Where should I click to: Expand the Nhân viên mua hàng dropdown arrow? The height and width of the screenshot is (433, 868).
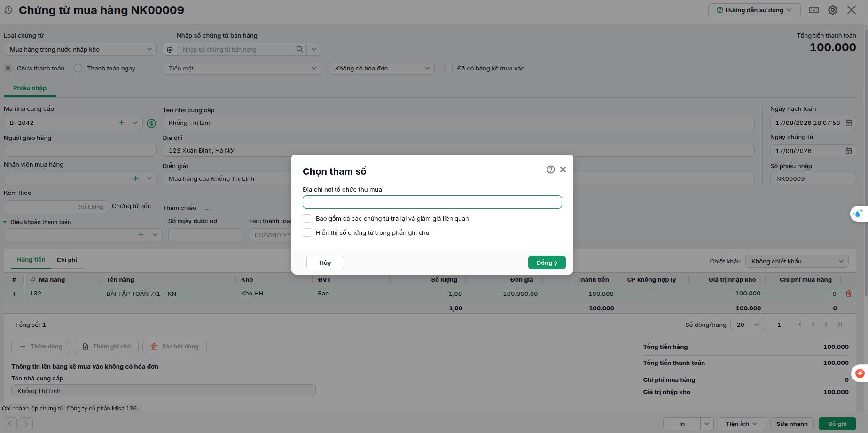pos(150,178)
